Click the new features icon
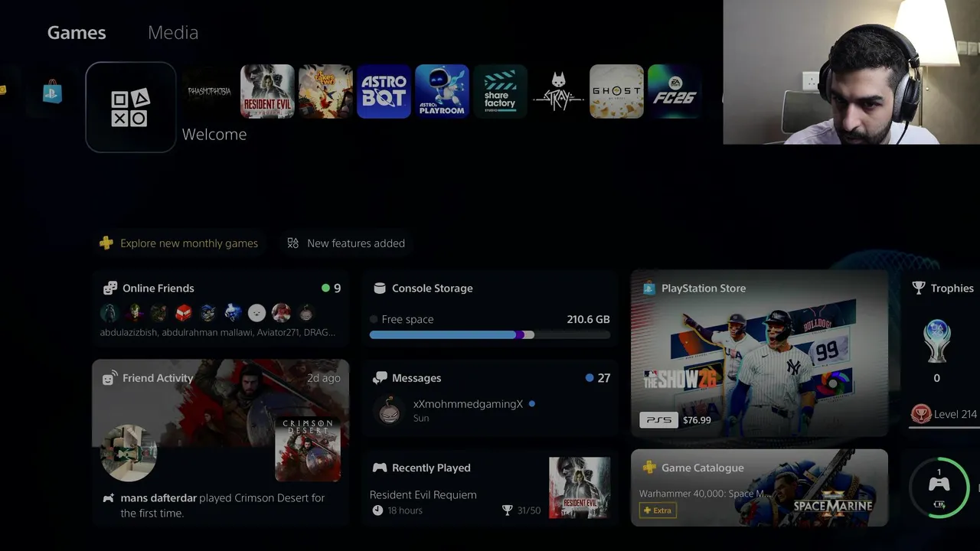The height and width of the screenshot is (551, 980). click(292, 243)
